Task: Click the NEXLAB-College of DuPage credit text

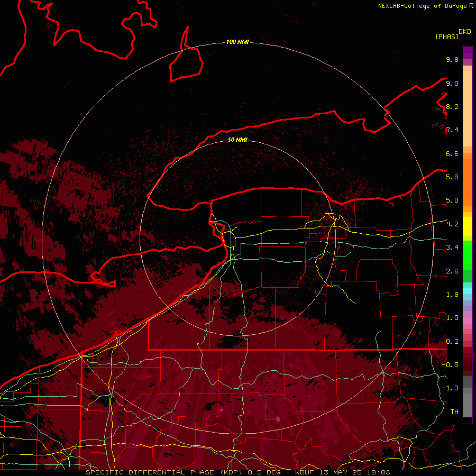Action: tap(423, 6)
